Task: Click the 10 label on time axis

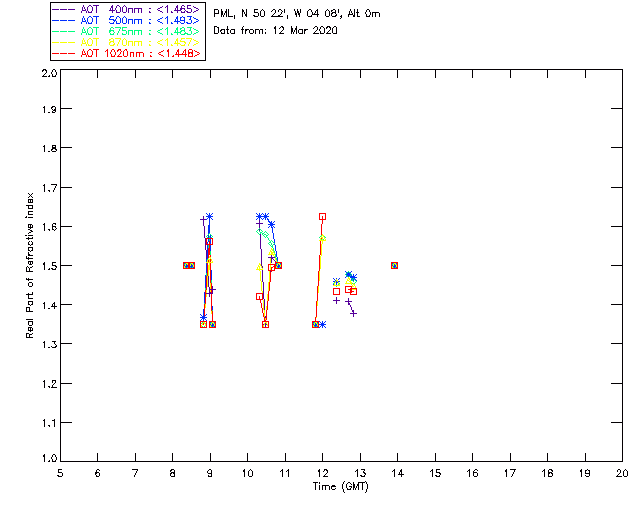Action: point(247,473)
